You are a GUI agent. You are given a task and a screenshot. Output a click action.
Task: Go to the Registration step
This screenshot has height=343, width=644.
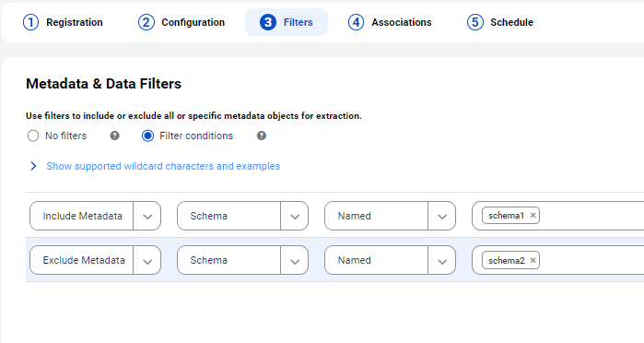coord(63,22)
